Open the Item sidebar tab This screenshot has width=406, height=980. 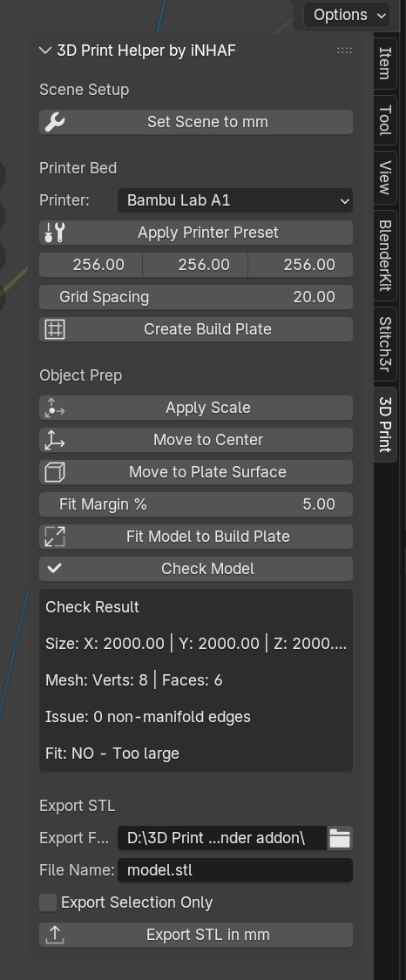pos(385,63)
